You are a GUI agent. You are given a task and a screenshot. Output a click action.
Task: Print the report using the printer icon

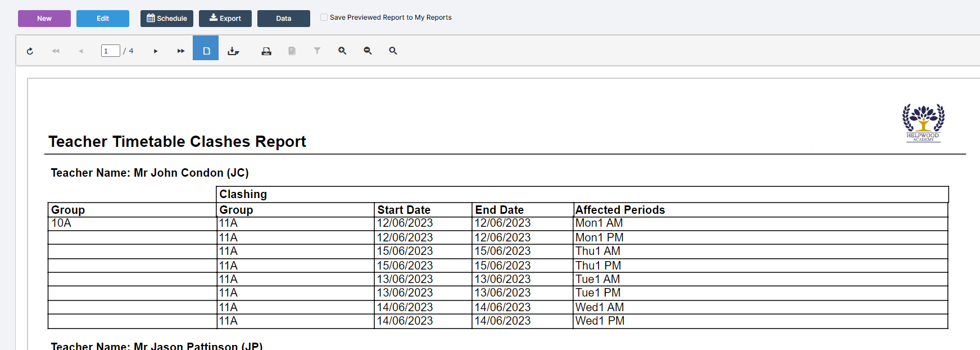(266, 51)
